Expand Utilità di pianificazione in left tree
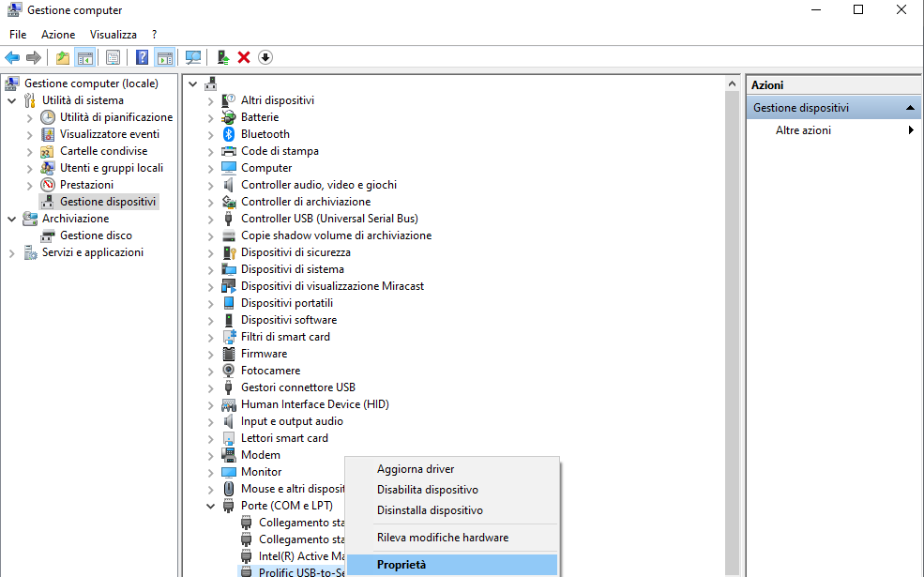Image resolution: width=924 pixels, height=577 pixels. pos(29,118)
